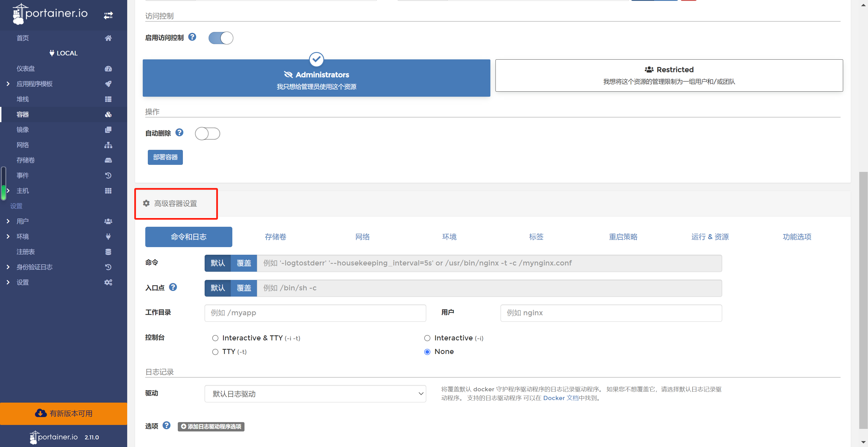Expand the 用户 sidebar chevron
868x447 pixels.
pyautogui.click(x=8, y=221)
